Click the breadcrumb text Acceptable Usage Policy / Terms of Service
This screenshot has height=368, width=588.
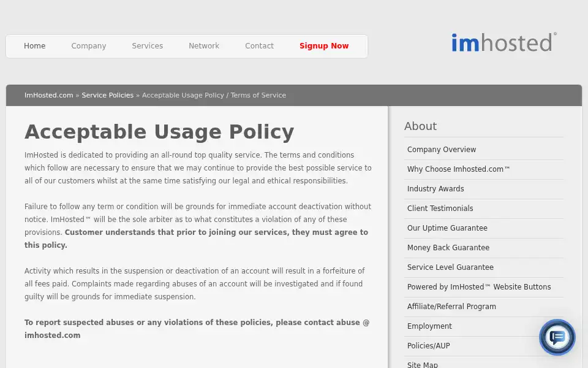tap(214, 96)
